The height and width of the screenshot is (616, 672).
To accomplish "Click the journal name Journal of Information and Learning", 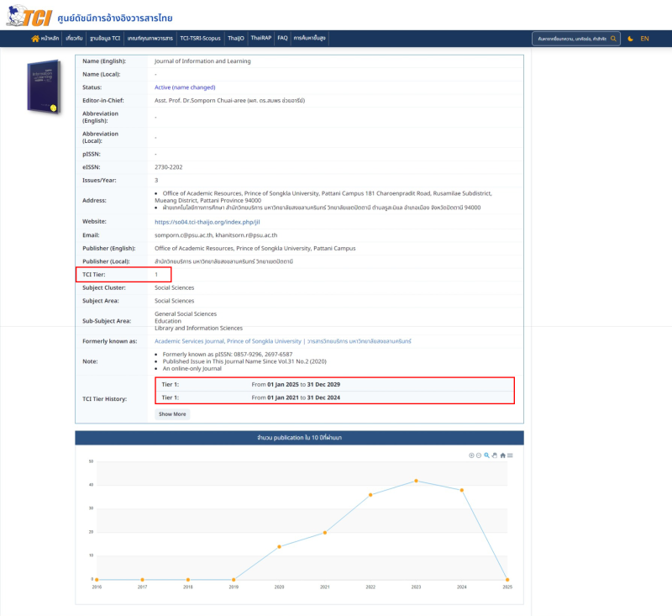I will [x=202, y=61].
